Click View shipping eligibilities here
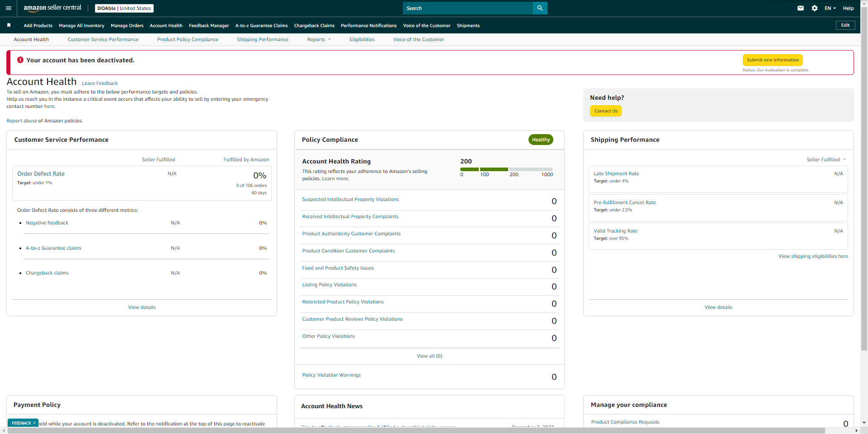The image size is (868, 434). coord(813,256)
